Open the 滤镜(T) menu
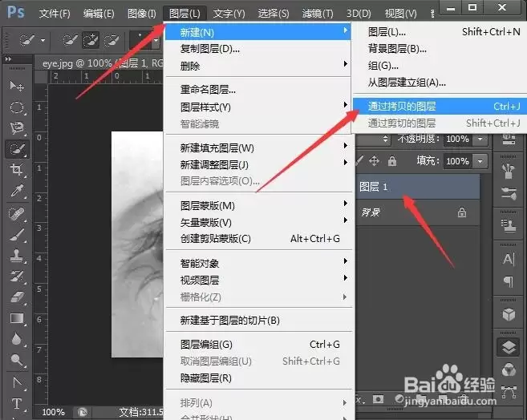The width and height of the screenshot is (527, 420). click(318, 14)
